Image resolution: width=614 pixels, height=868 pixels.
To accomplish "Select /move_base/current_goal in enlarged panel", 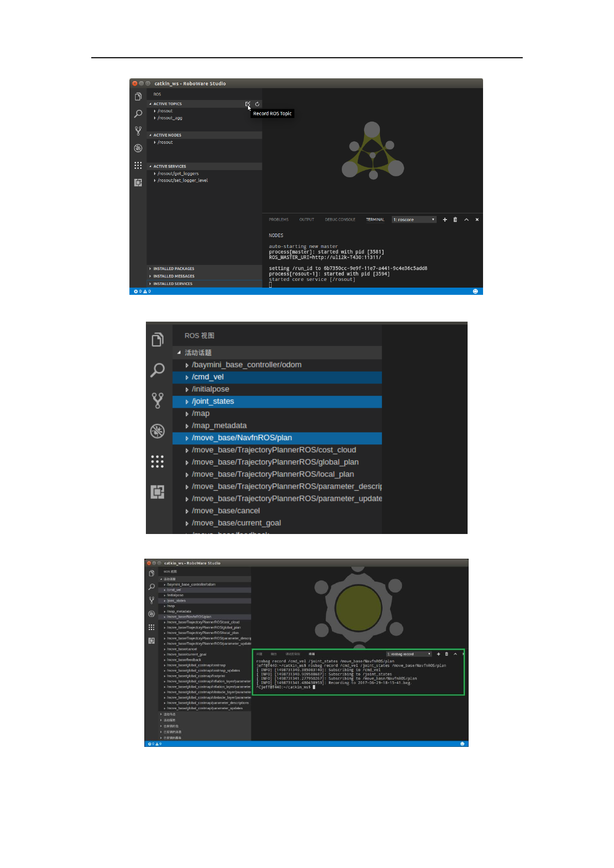I will pos(277,523).
